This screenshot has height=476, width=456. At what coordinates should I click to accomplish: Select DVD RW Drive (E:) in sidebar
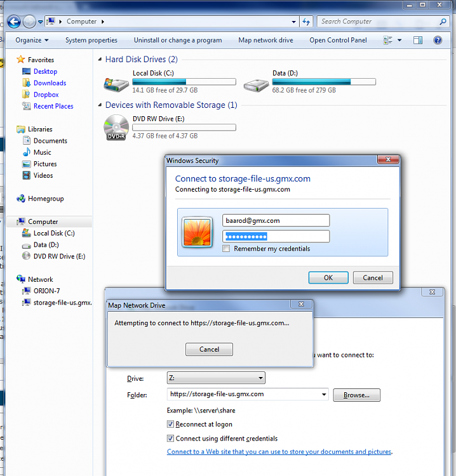[x=59, y=256]
